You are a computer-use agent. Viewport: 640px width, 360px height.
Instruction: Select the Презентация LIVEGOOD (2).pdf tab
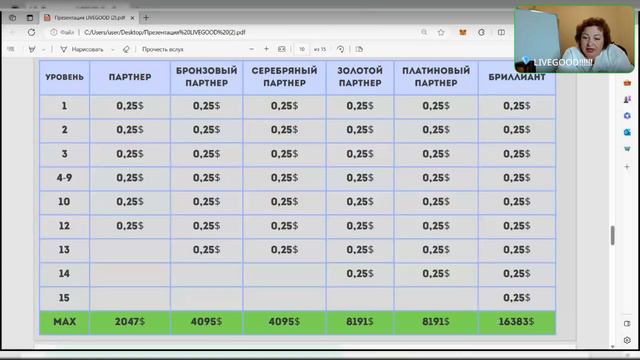tap(89, 18)
